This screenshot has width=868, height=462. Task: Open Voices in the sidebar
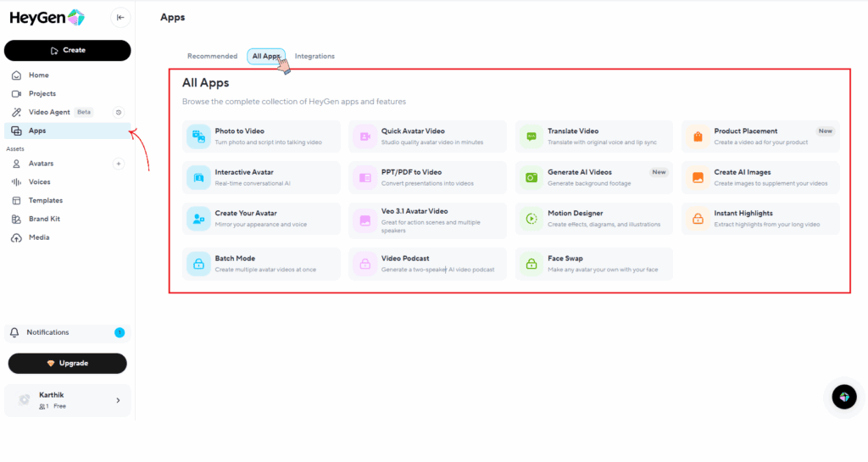coord(68,182)
